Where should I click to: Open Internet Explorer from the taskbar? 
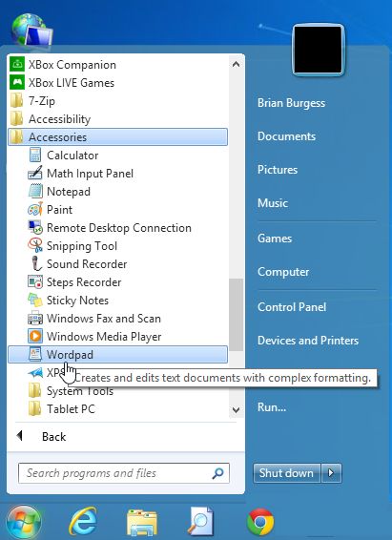point(83,522)
